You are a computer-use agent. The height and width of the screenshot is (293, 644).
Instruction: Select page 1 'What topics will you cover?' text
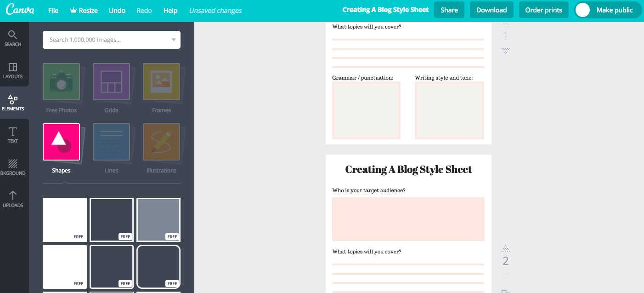point(367,27)
